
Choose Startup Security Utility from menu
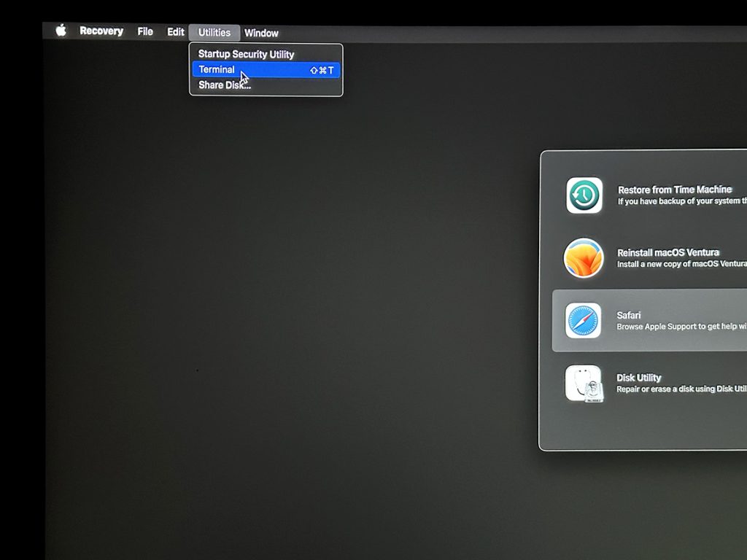tap(246, 54)
